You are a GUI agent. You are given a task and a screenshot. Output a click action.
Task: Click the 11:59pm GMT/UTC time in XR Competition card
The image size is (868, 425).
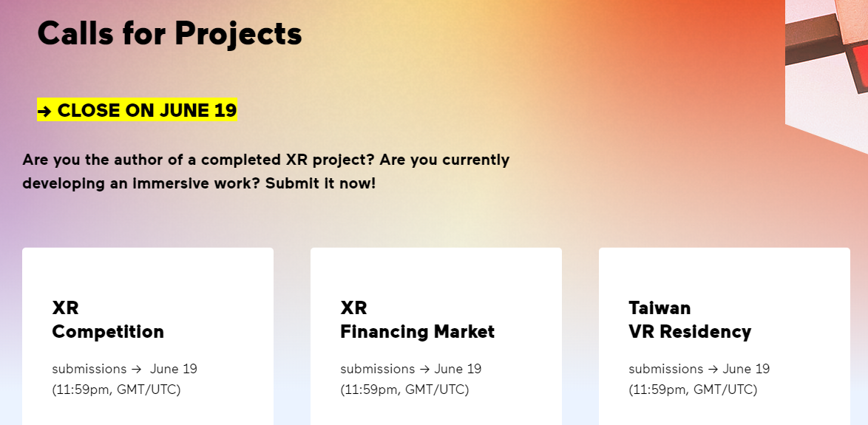[116, 390]
